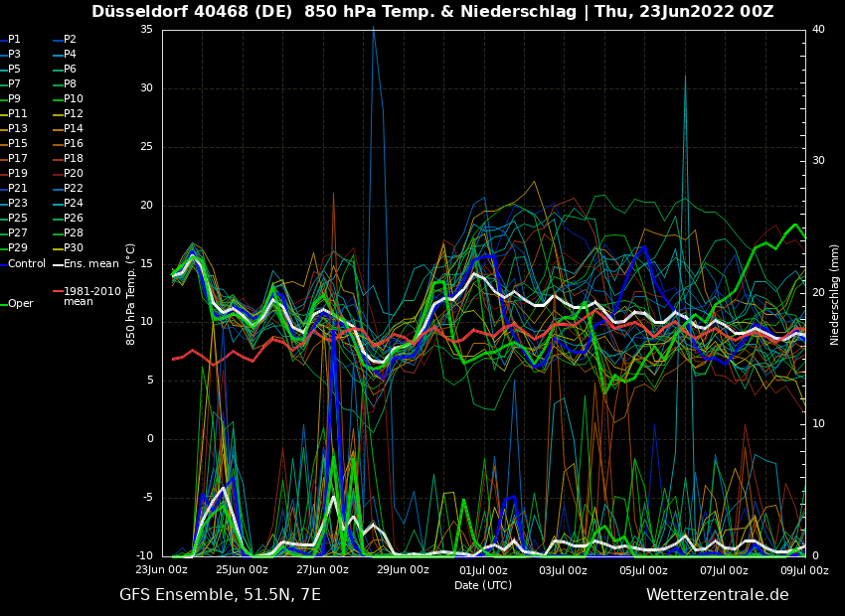This screenshot has height=616, width=845.
Task: Select the Oper legend entry
Action: click(x=20, y=304)
